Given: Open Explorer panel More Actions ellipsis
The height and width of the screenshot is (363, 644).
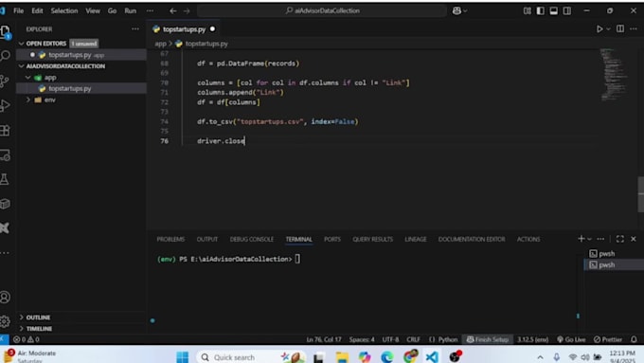Looking at the screenshot, I should pyautogui.click(x=135, y=29).
